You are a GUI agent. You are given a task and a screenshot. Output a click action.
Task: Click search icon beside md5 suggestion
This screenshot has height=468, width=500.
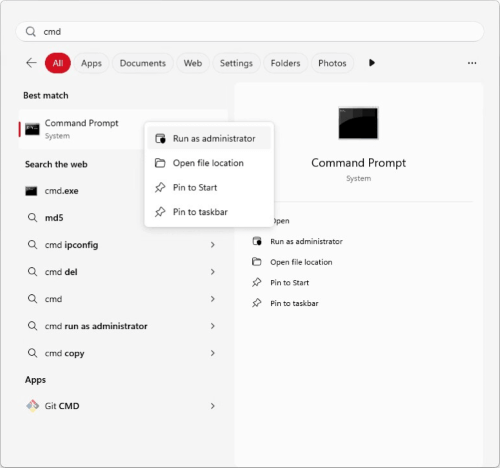32,218
